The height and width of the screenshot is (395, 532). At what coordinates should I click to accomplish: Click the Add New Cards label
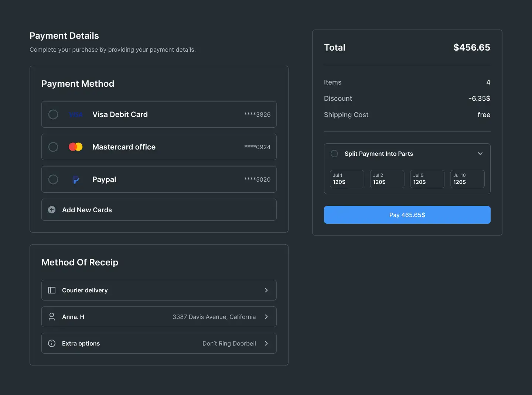click(87, 210)
